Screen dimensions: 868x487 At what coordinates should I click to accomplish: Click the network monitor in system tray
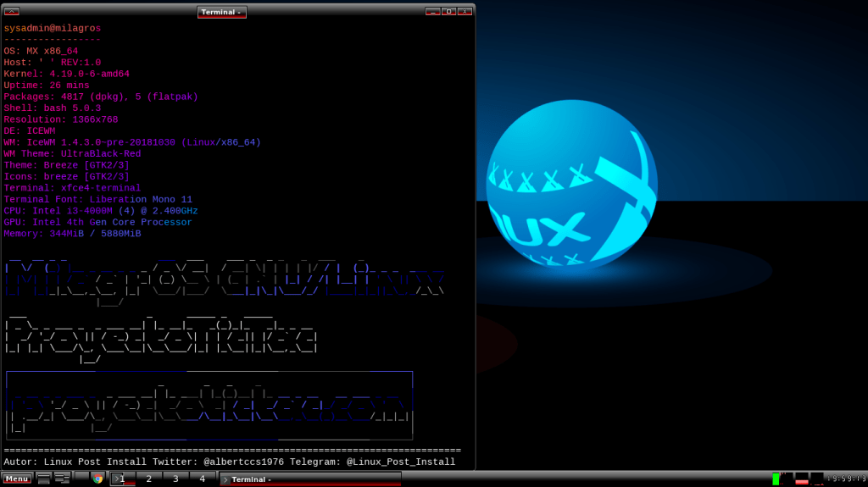pyautogui.click(x=817, y=479)
